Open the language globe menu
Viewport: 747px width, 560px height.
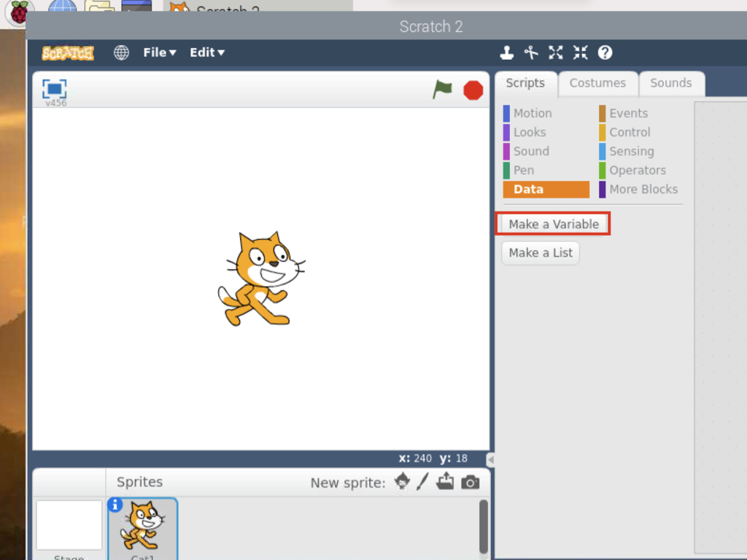click(121, 52)
